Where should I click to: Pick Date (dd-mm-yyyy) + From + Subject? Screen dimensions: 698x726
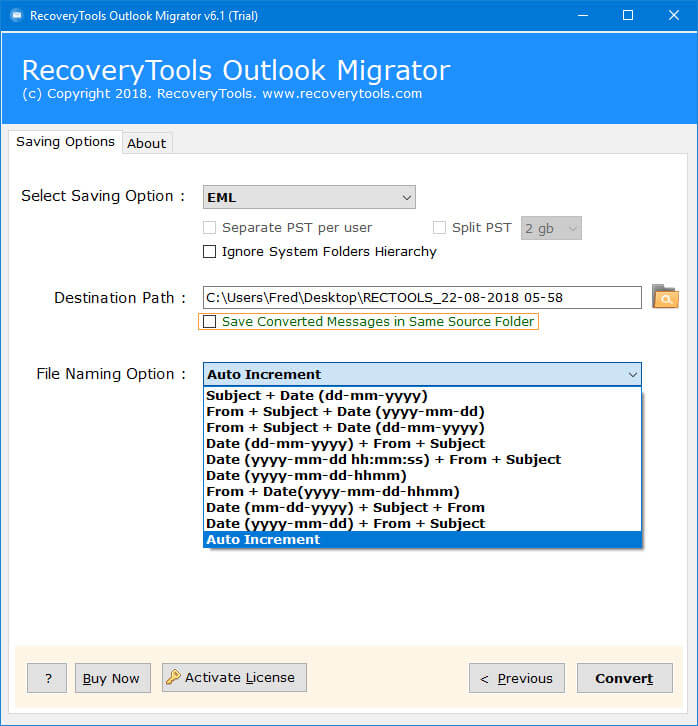point(422,444)
